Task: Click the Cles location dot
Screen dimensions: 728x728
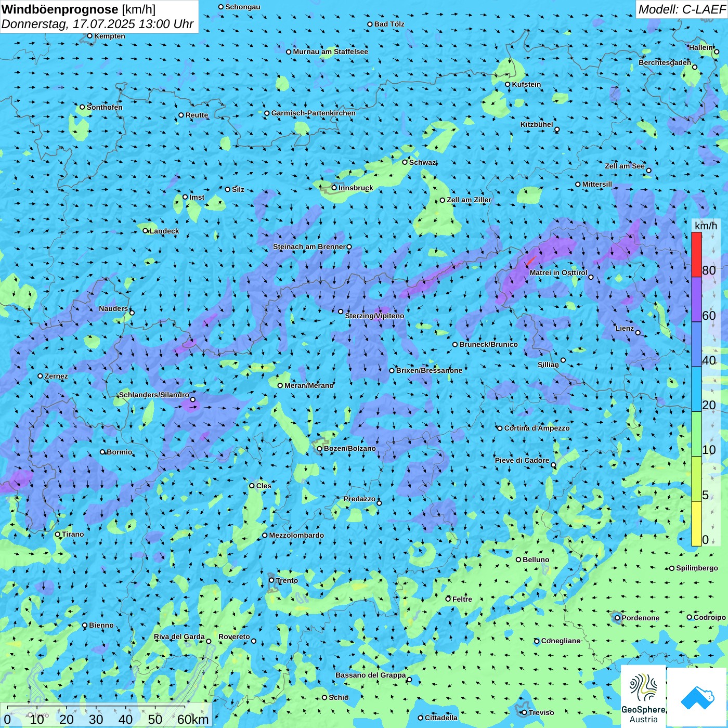Action: pos(252,486)
